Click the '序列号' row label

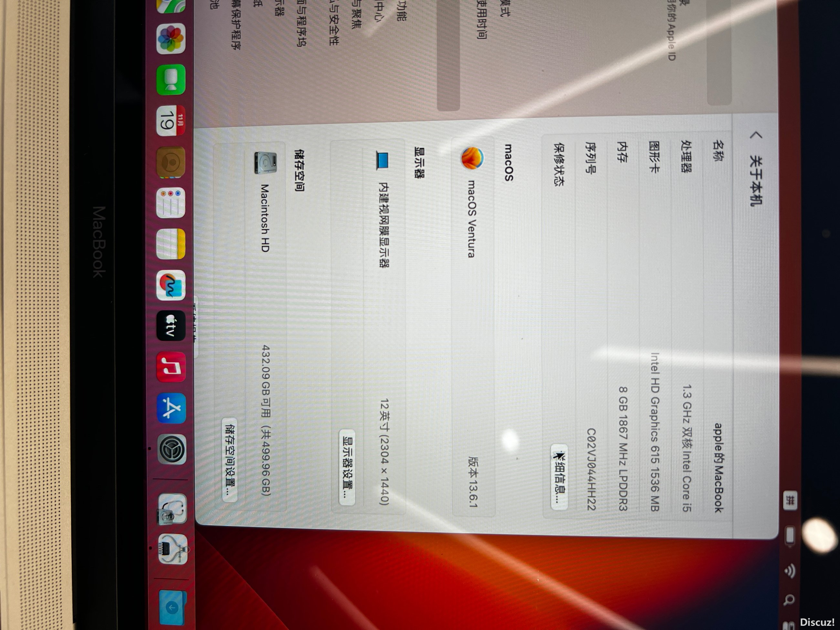click(x=591, y=158)
